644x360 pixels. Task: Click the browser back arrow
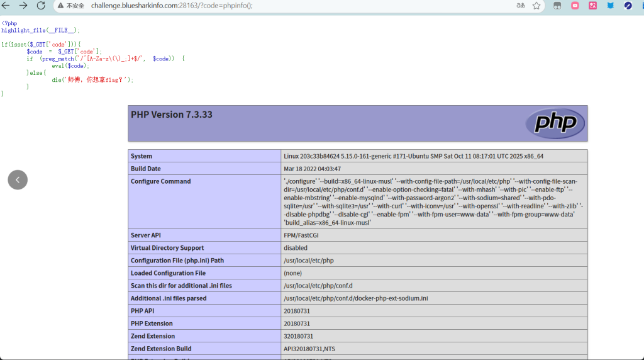(6, 6)
